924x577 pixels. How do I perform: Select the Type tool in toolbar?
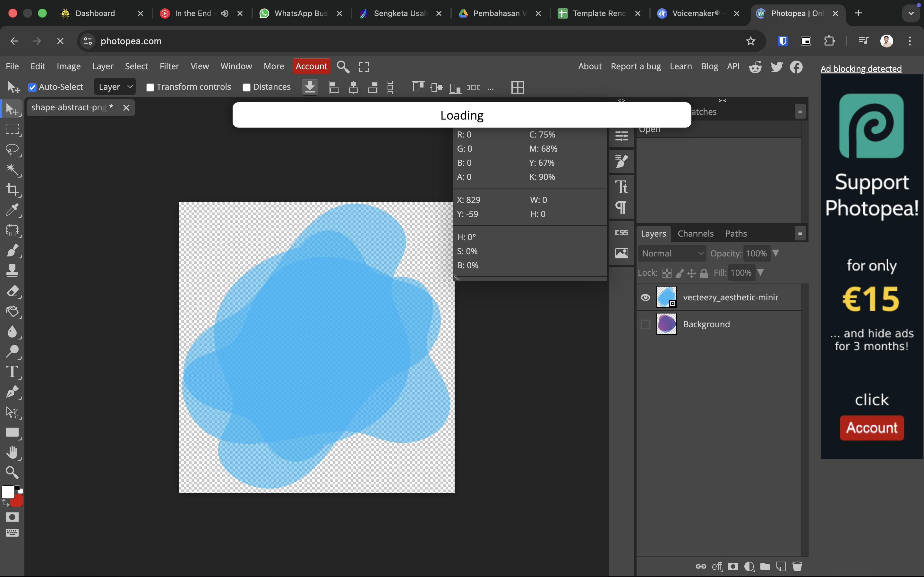12,372
